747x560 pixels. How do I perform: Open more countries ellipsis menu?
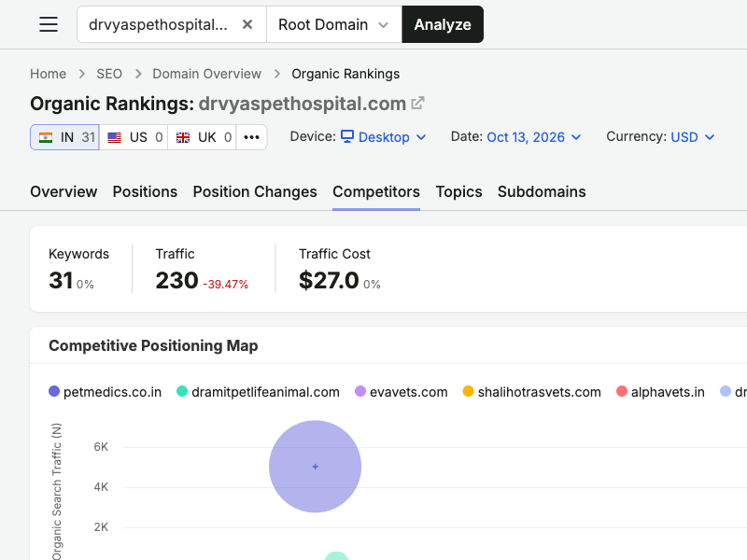point(251,137)
